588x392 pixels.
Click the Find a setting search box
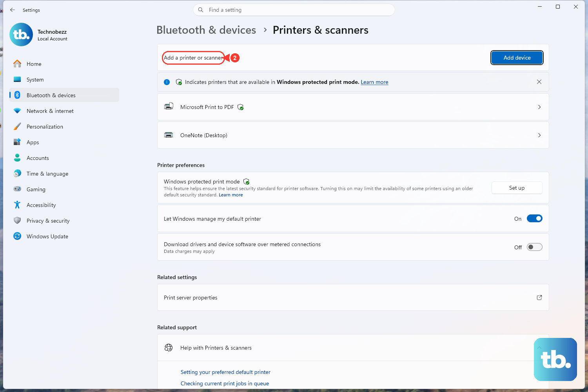point(294,10)
